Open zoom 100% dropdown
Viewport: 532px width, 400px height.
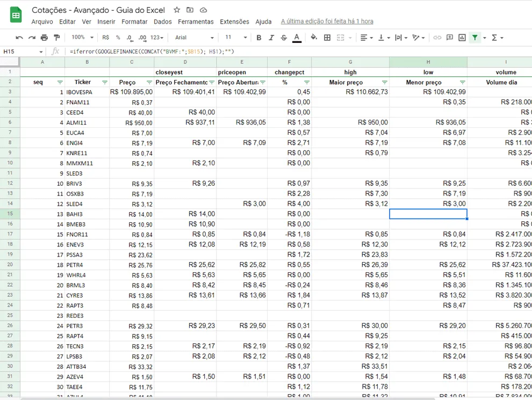click(82, 37)
